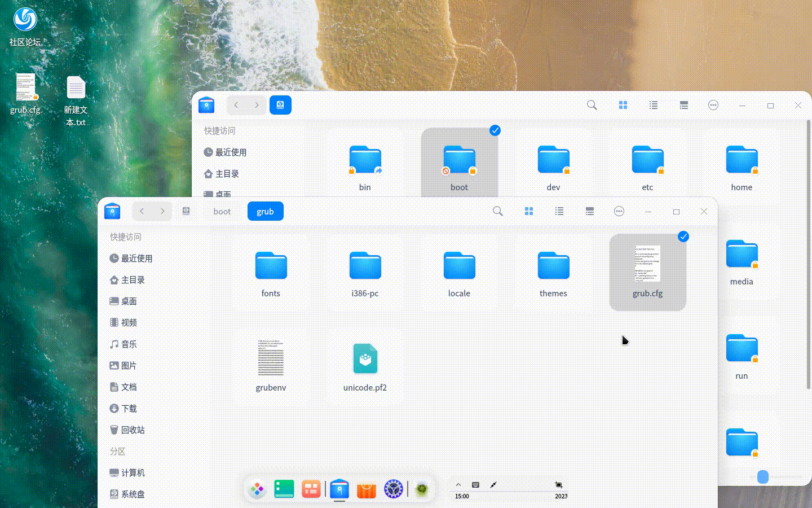Open the app launcher in the dock
Viewport: 812px width, 508px height.
click(x=257, y=489)
